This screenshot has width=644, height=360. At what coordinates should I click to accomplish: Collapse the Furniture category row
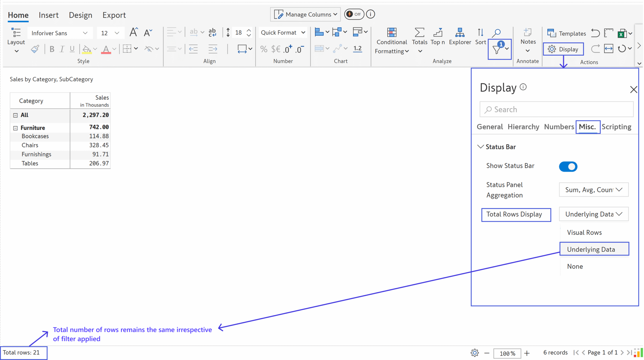pos(15,128)
